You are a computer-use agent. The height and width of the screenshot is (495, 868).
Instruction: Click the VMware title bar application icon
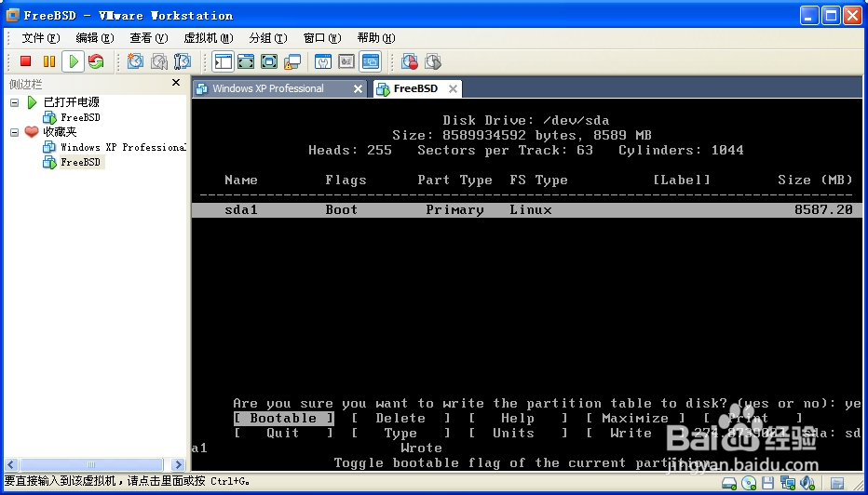pos(12,15)
